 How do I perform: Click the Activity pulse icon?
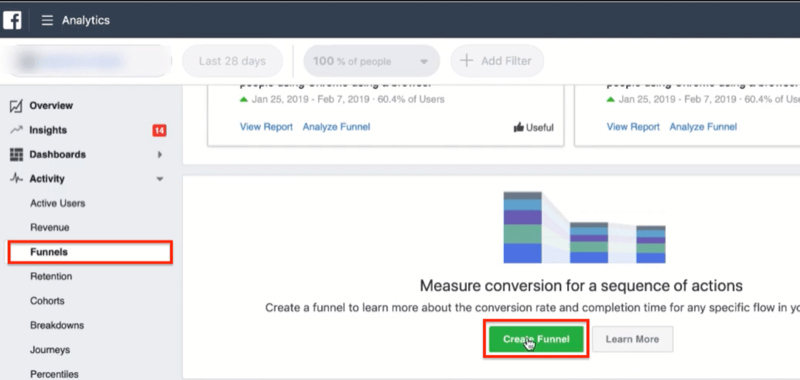click(16, 179)
